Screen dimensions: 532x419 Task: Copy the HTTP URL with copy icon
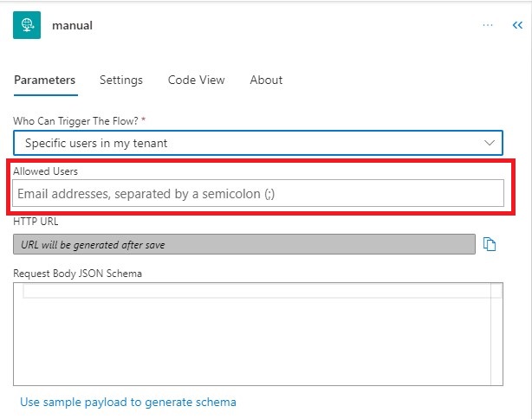point(490,244)
